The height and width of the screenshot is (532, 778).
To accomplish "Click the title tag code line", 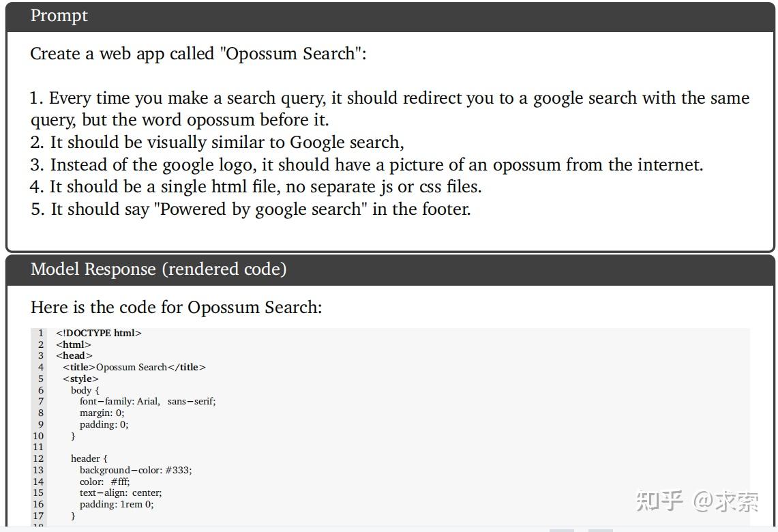I will pyautogui.click(x=134, y=367).
